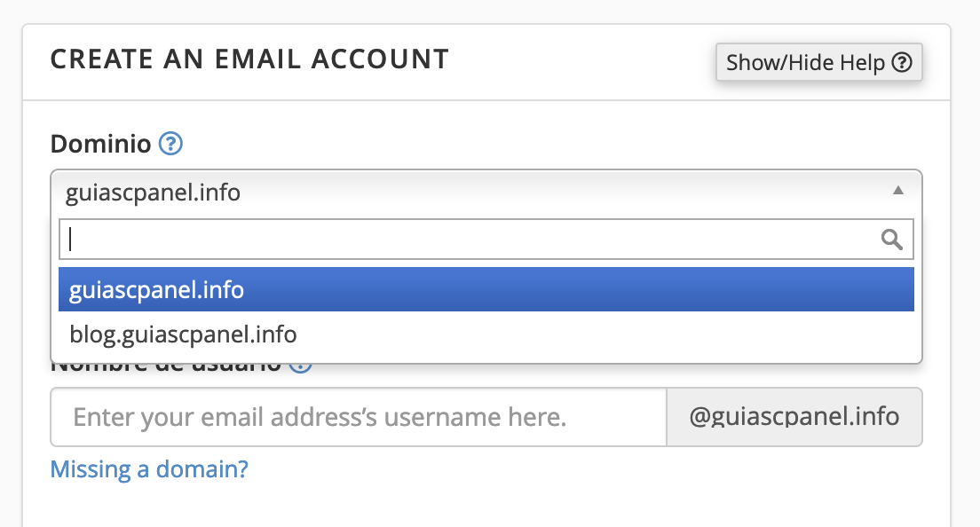
Task: Open the Missing a domain? link
Action: tap(149, 469)
